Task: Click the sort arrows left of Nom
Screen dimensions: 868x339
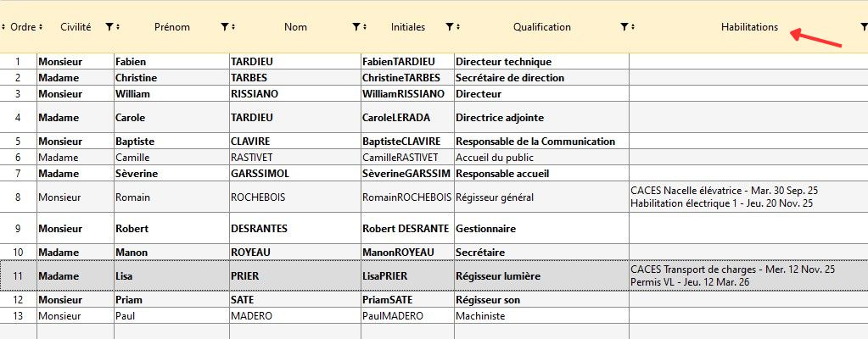Action: [x=233, y=27]
